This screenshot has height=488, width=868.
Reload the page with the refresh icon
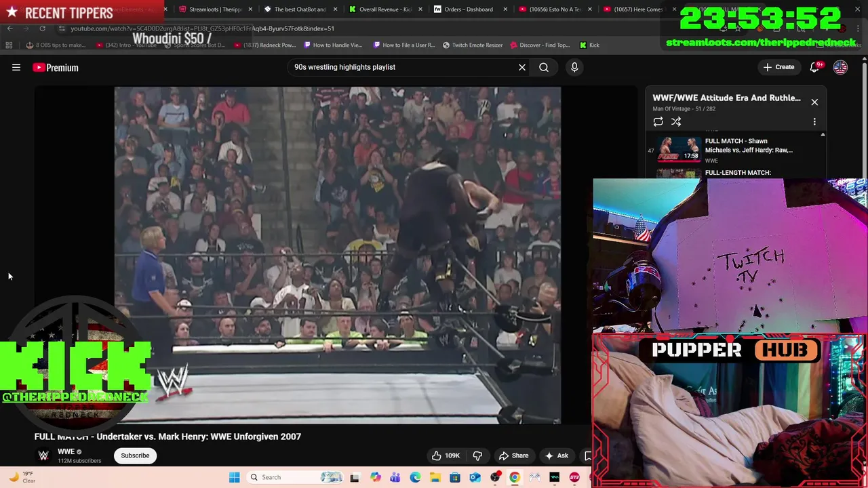(42, 28)
